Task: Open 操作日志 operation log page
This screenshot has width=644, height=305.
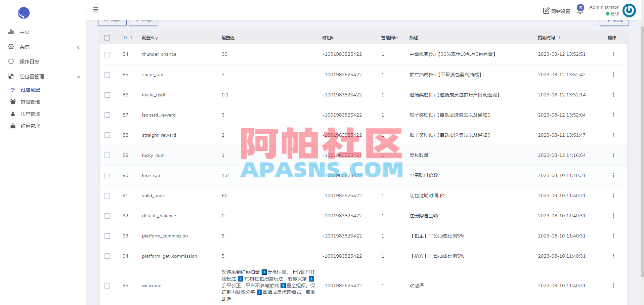Action: 30,61
